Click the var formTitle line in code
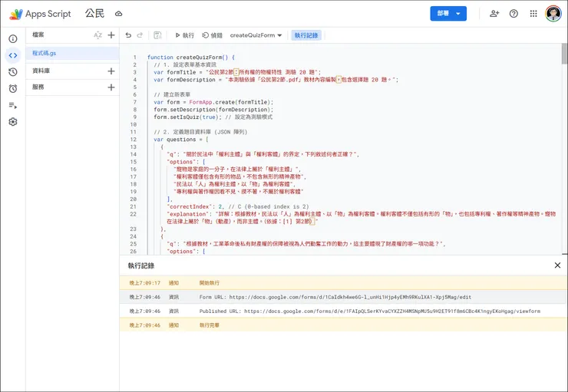The height and width of the screenshot is (392, 568). pos(237,72)
